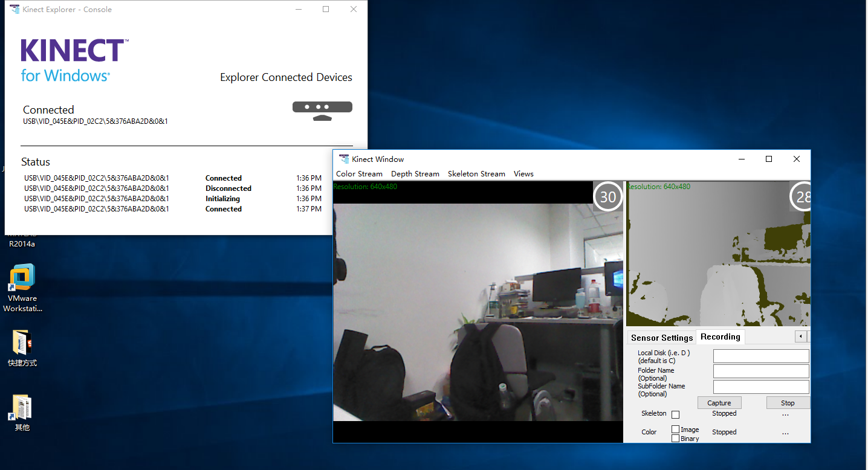Click the Skeleton row 'Stopped' status text
This screenshot has height=470, width=868.
724,414
